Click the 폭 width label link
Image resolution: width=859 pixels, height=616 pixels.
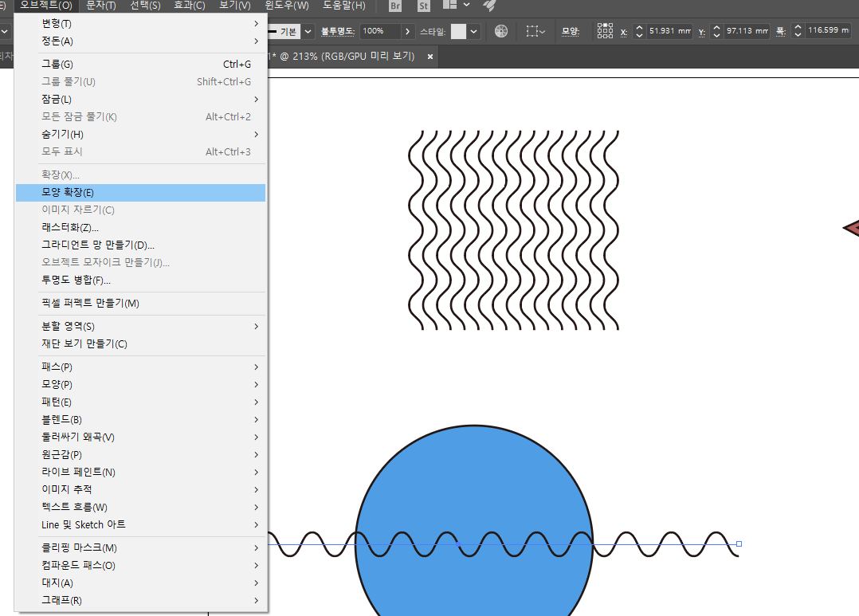point(781,32)
